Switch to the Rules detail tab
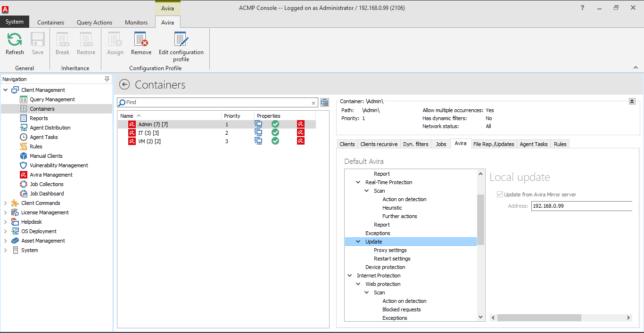Screen dimensions: 644x333 [560, 144]
